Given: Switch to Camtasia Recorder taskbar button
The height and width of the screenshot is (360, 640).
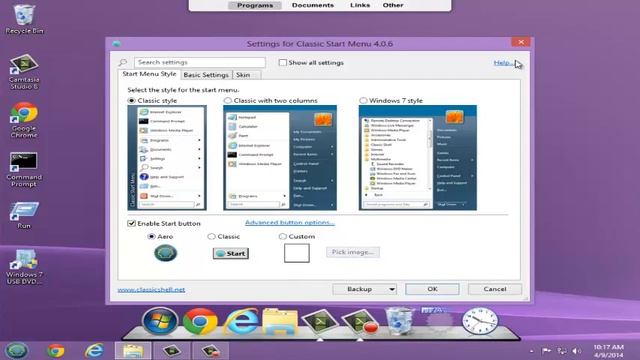Looking at the screenshot, I should coord(210,351).
